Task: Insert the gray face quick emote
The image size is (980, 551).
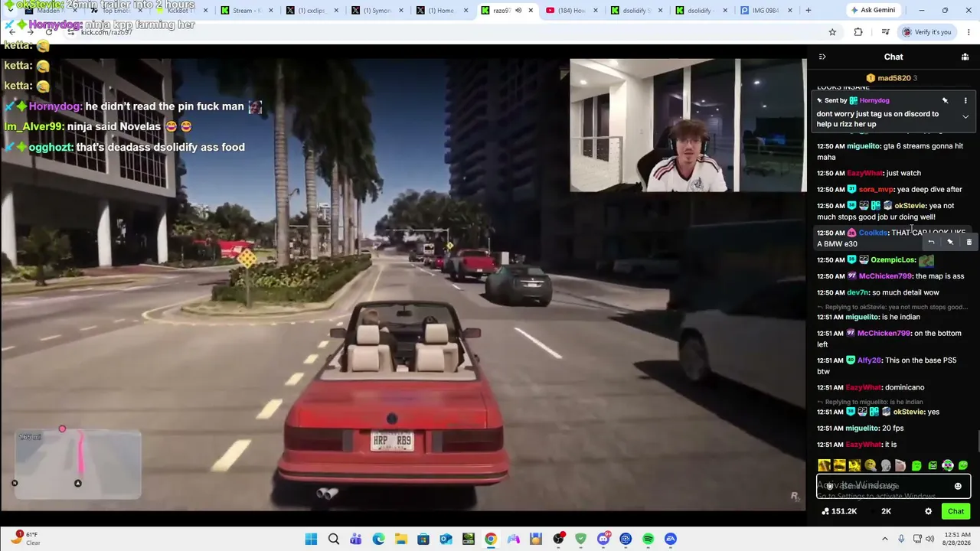Action: coord(886,465)
